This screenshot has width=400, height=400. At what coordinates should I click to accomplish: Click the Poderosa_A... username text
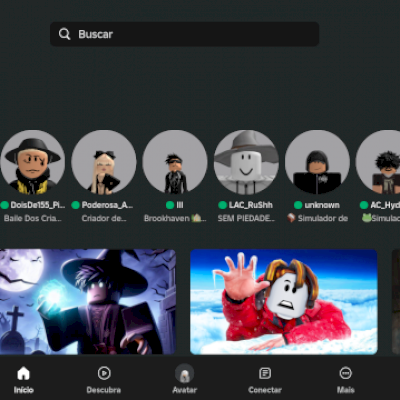coord(107,205)
